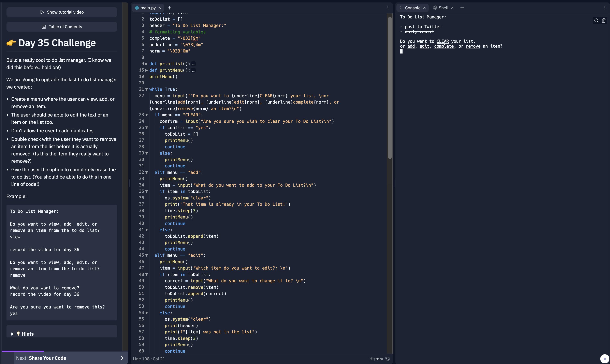Open the editor pane three-dot menu
This screenshot has width=610, height=364.
(x=388, y=8)
